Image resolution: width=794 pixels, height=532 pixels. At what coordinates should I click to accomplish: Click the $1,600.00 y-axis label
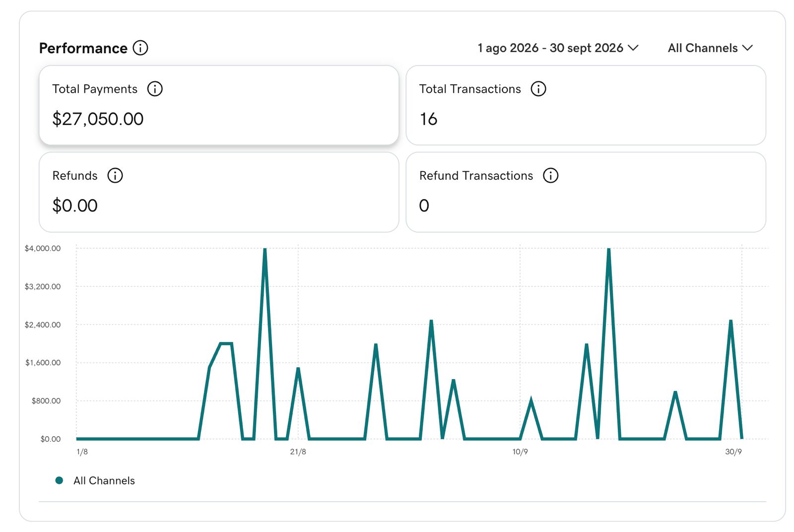(x=43, y=363)
